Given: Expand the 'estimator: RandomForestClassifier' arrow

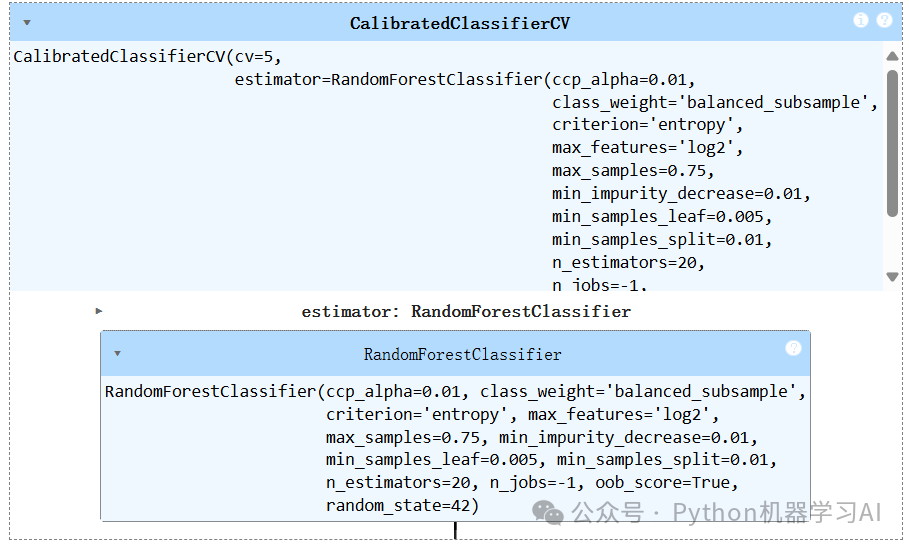Looking at the screenshot, I should [x=99, y=311].
